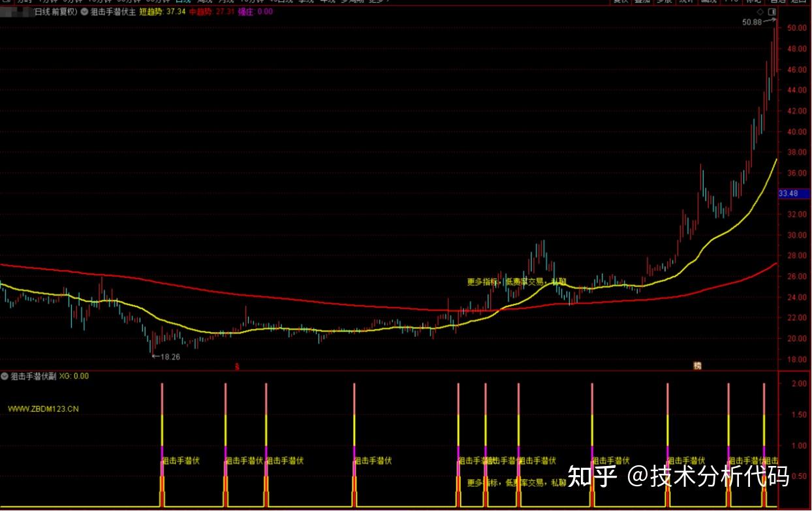Click the 33.48 current price tag on axis
The width and height of the screenshot is (812, 511).
coord(789,193)
